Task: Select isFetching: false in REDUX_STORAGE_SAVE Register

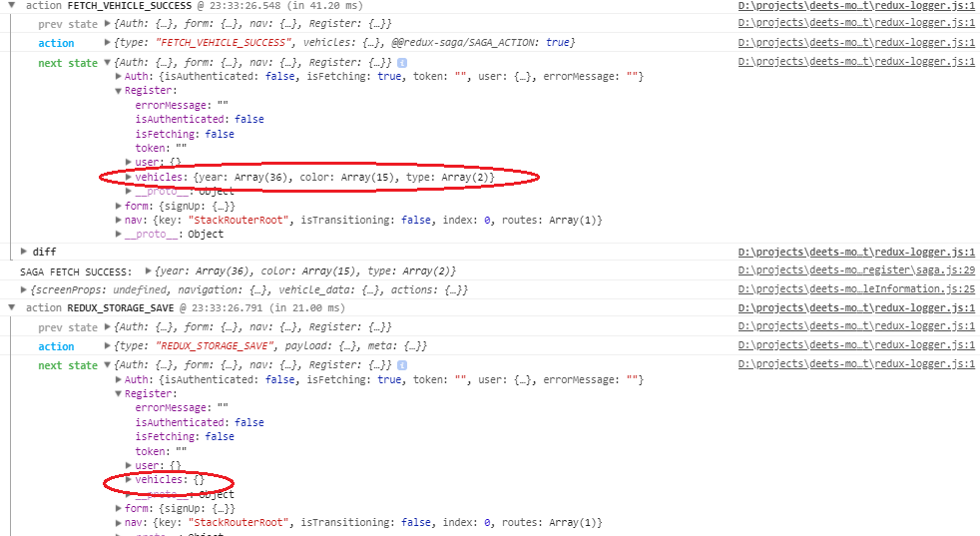Action: coord(185,436)
